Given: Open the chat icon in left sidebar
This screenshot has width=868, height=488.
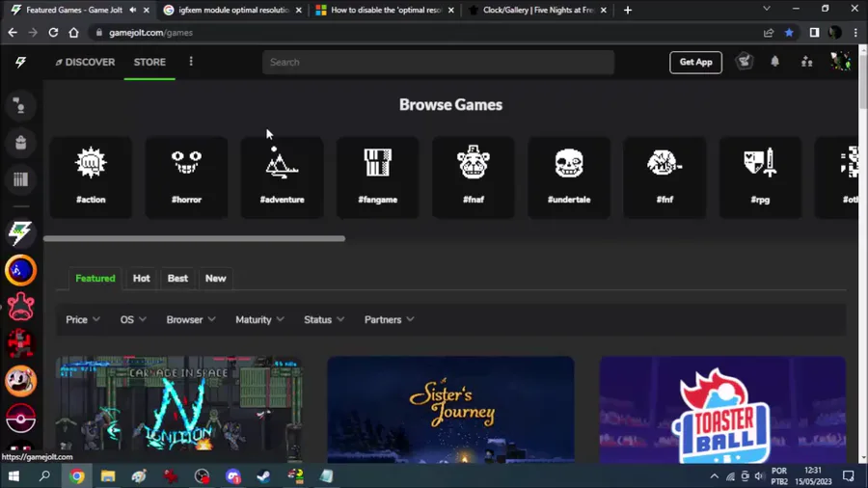Looking at the screenshot, I should click(20, 106).
